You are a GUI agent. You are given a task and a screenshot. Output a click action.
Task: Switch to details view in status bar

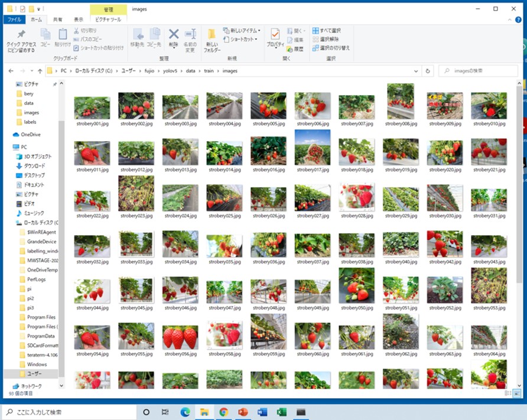[508, 393]
